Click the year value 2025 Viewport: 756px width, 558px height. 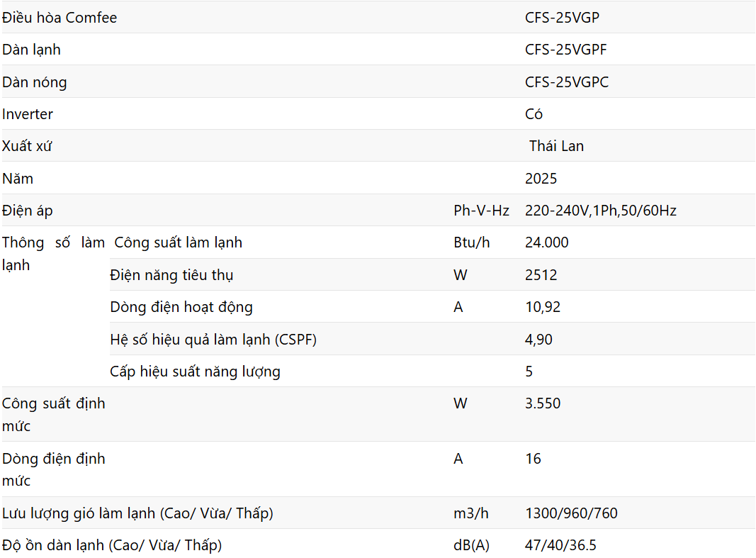click(541, 179)
